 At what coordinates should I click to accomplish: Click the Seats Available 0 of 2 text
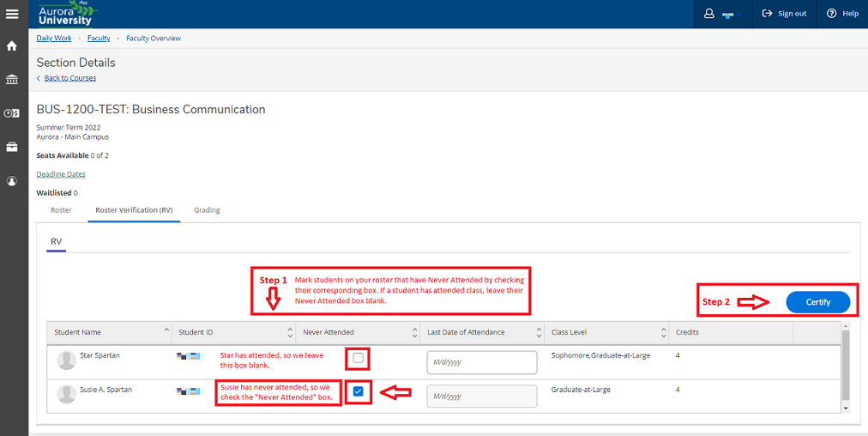click(73, 155)
